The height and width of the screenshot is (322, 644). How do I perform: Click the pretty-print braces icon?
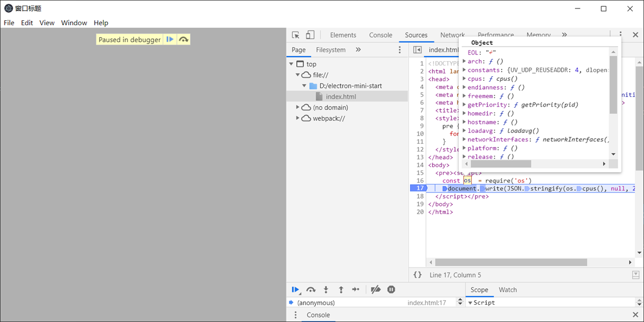pos(418,275)
